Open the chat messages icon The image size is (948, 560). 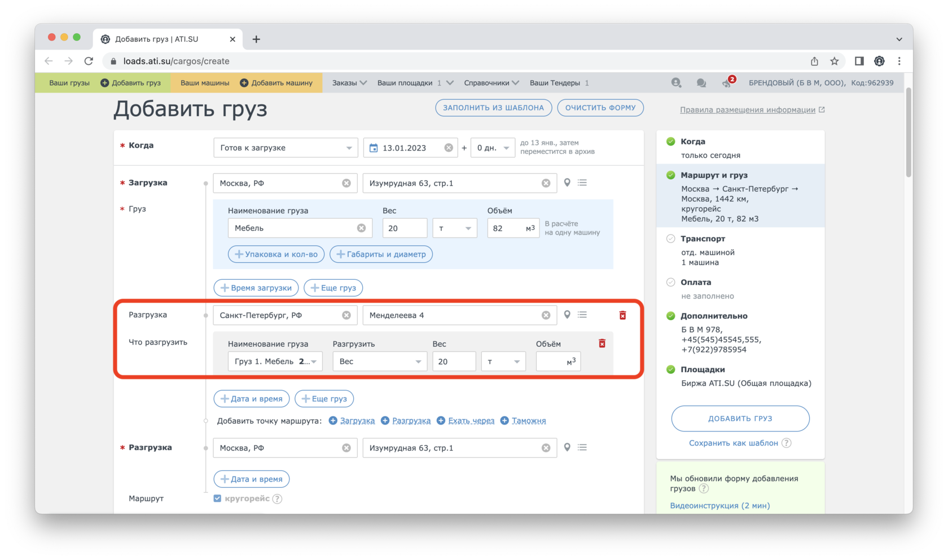(701, 83)
